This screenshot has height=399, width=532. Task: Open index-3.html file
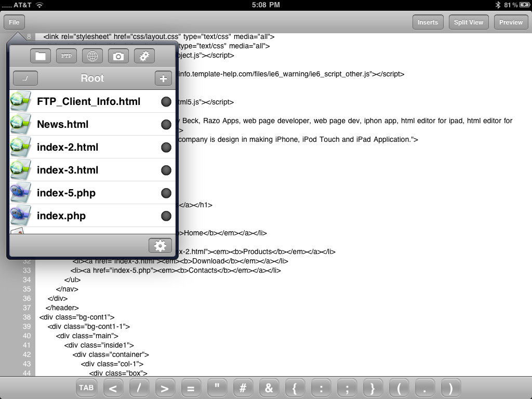(92, 170)
